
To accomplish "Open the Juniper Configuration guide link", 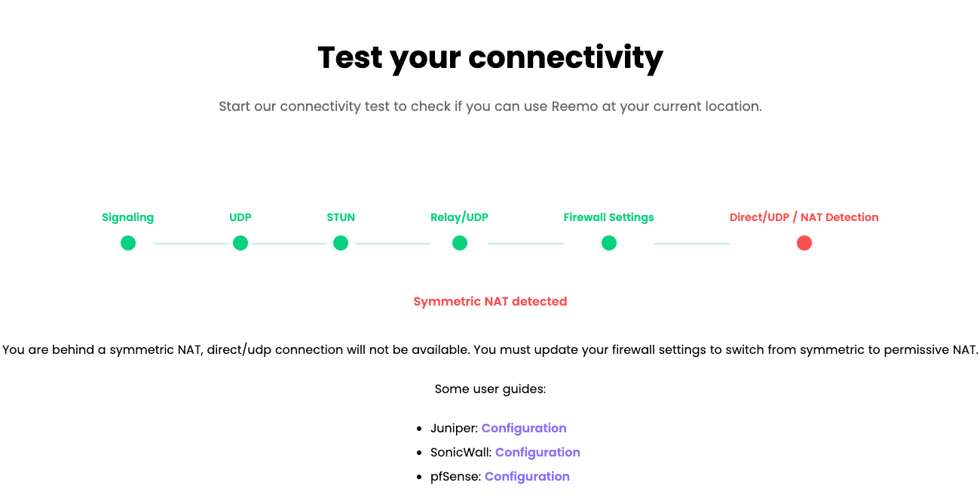I will [x=524, y=428].
